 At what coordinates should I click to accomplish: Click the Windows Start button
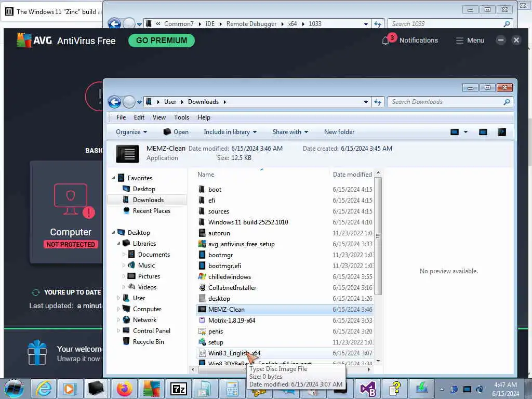coord(14,389)
